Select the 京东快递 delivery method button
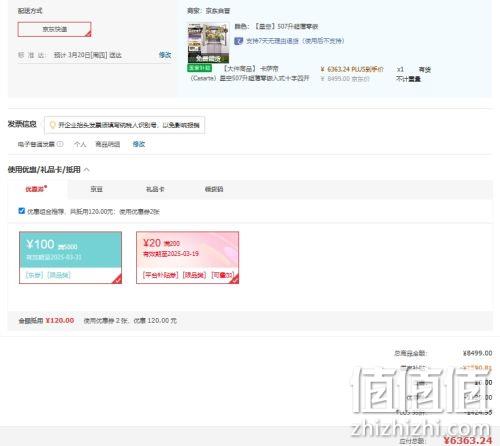The width and height of the screenshot is (500, 446). point(54,29)
